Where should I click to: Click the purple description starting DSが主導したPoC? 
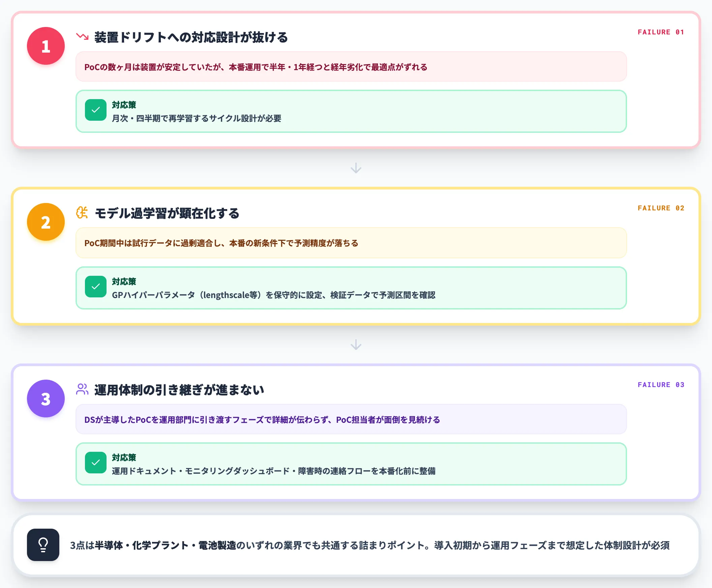click(351, 419)
